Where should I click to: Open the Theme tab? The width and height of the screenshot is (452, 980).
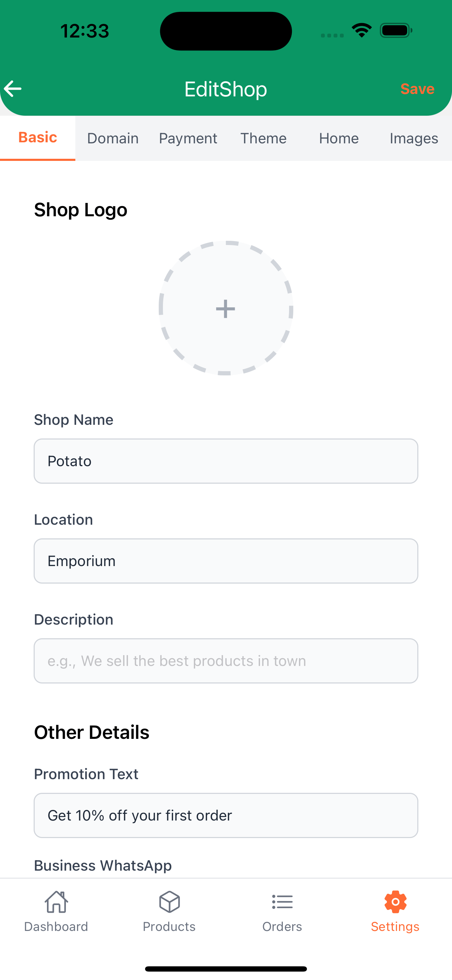point(263,138)
